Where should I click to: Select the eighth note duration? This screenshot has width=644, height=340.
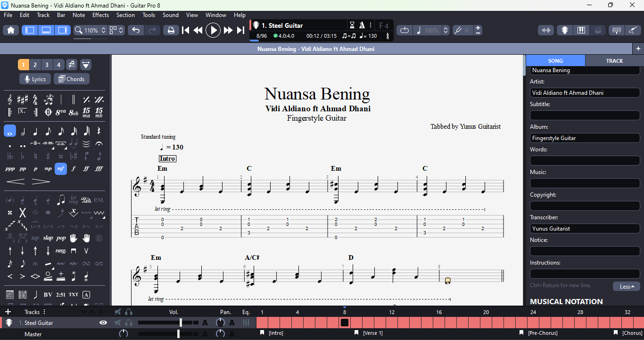[48, 131]
